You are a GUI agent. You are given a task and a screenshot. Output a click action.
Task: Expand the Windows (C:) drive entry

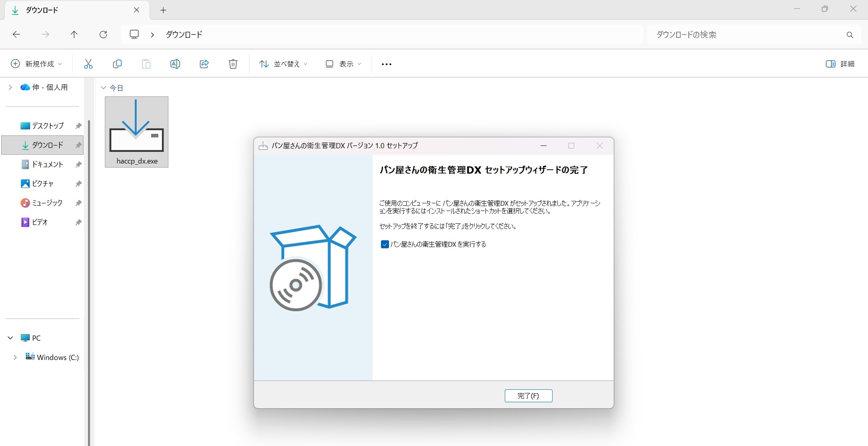point(15,357)
